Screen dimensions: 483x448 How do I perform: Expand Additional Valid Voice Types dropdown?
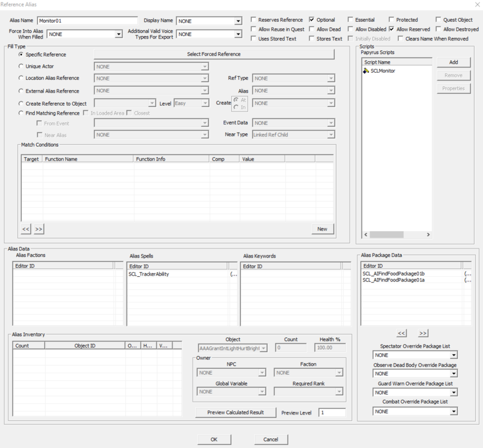pos(238,34)
